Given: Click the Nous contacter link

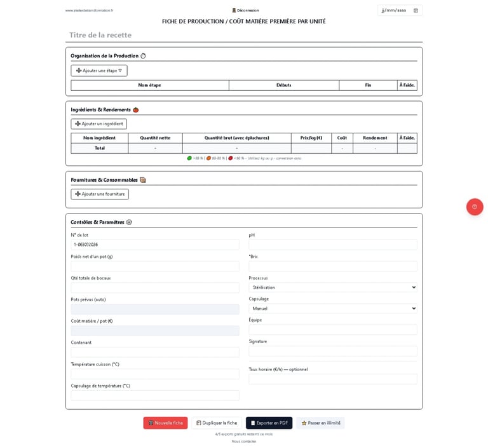Looking at the screenshot, I should (x=244, y=442).
